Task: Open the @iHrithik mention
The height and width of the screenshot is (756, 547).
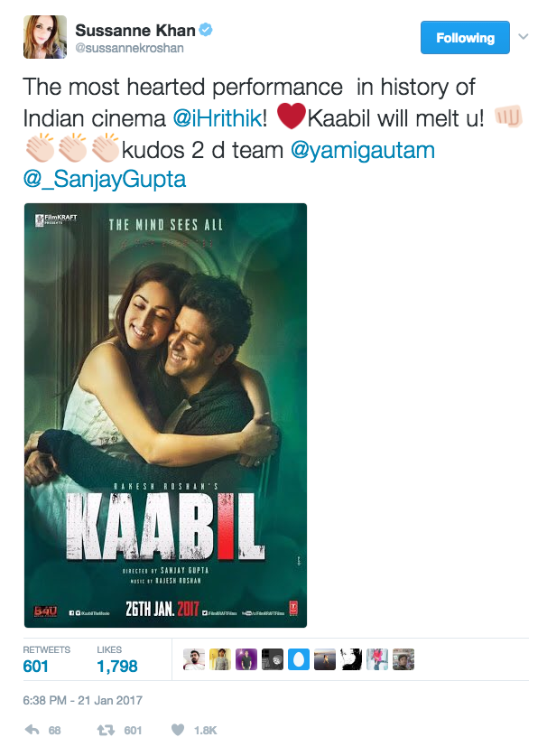Action: coord(218,118)
